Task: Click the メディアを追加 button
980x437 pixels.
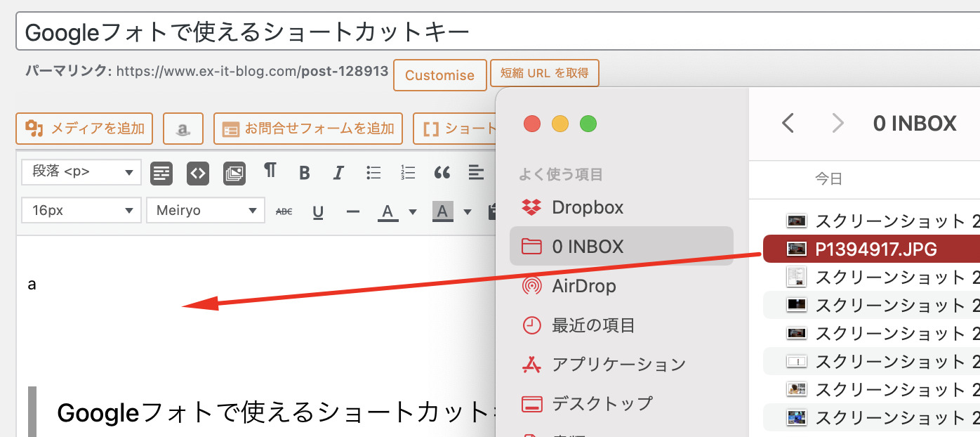Action: pos(84,129)
